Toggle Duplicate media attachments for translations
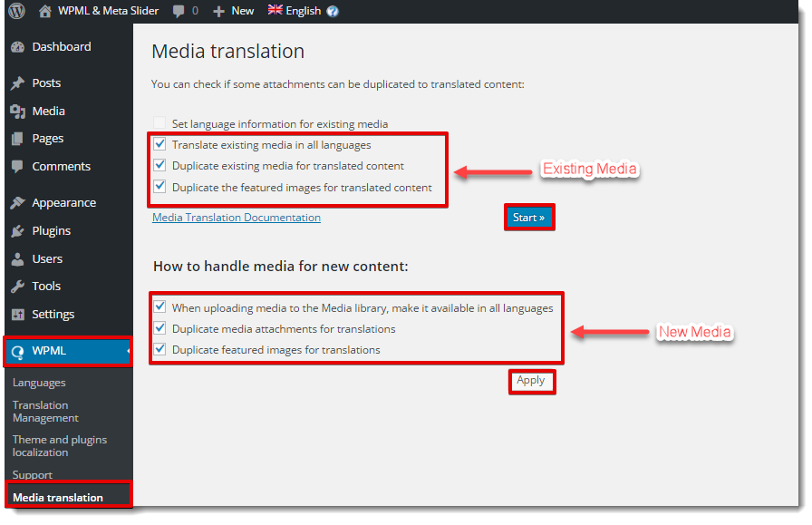 160,328
